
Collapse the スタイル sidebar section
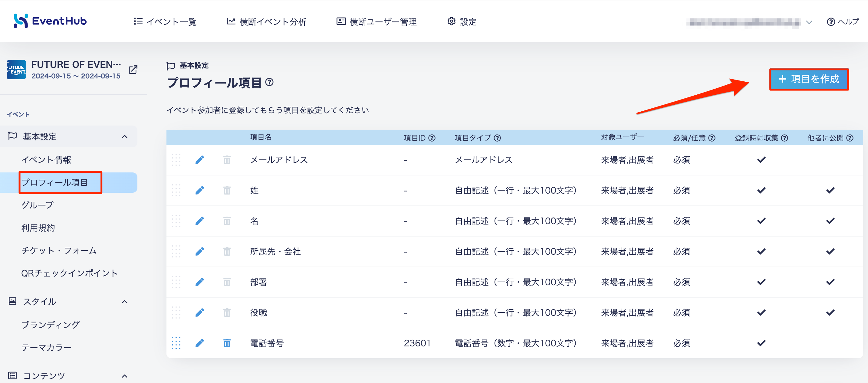[x=125, y=302]
